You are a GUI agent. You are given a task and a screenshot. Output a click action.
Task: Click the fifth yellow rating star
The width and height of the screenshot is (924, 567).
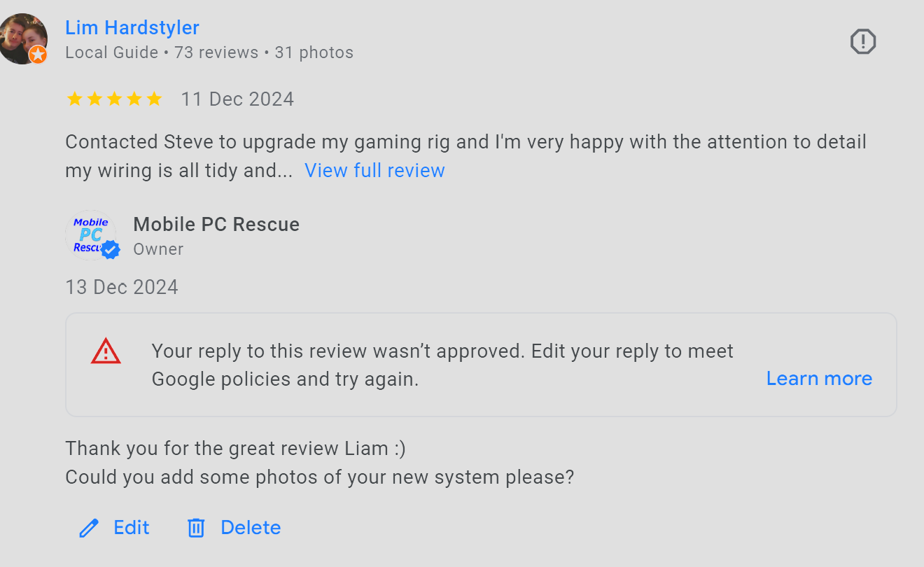point(154,99)
